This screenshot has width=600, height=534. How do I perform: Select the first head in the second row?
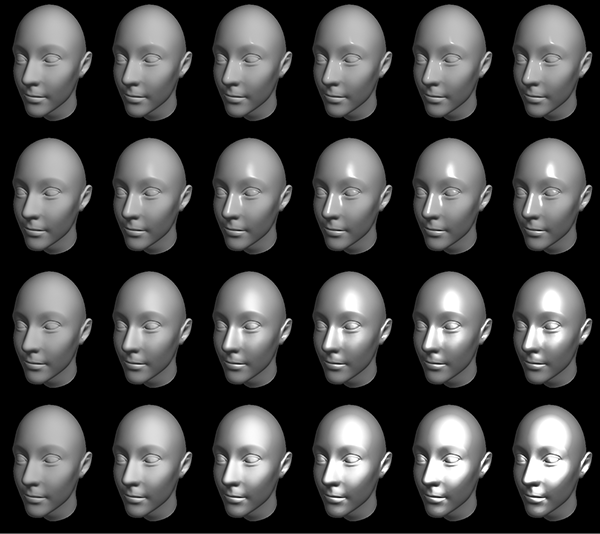pos(50,195)
